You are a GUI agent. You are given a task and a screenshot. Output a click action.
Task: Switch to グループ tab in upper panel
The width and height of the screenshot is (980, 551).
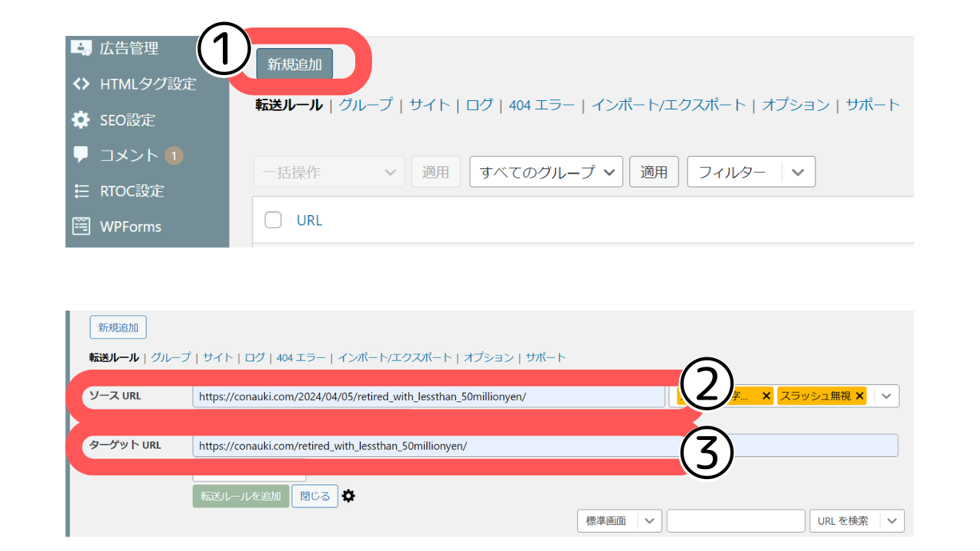366,105
